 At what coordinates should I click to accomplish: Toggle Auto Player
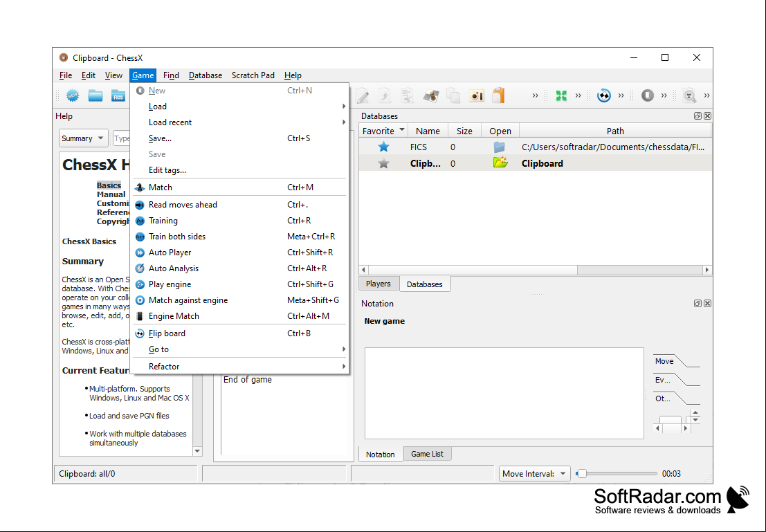(x=240, y=252)
